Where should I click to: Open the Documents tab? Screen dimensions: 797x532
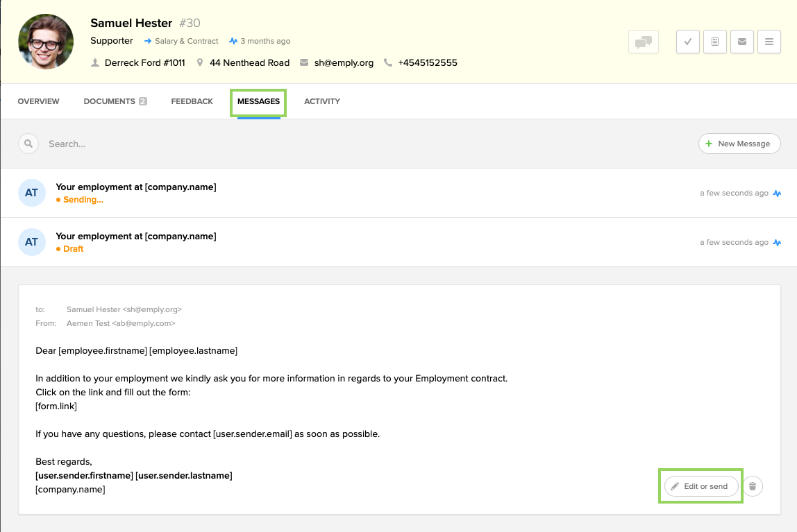point(115,101)
